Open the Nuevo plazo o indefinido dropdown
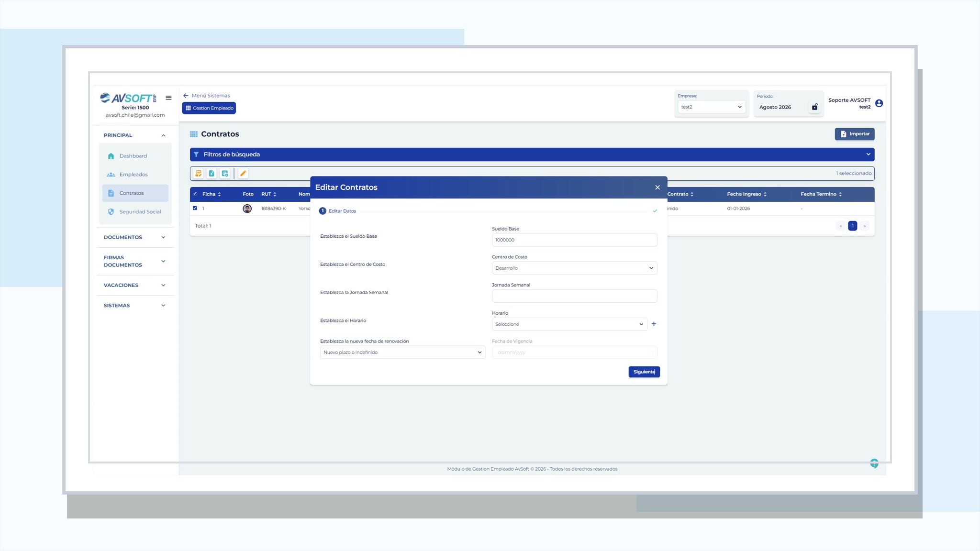980x551 pixels. pos(402,353)
